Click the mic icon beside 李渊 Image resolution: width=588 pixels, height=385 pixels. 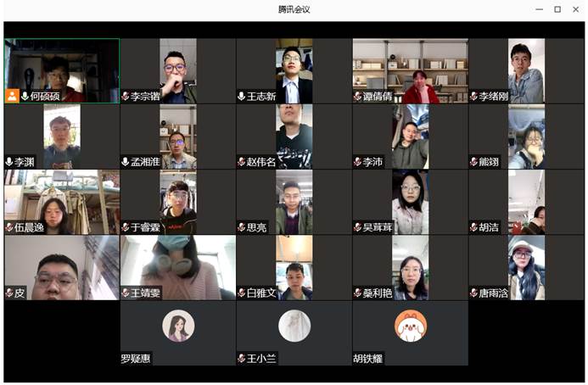tap(9, 162)
